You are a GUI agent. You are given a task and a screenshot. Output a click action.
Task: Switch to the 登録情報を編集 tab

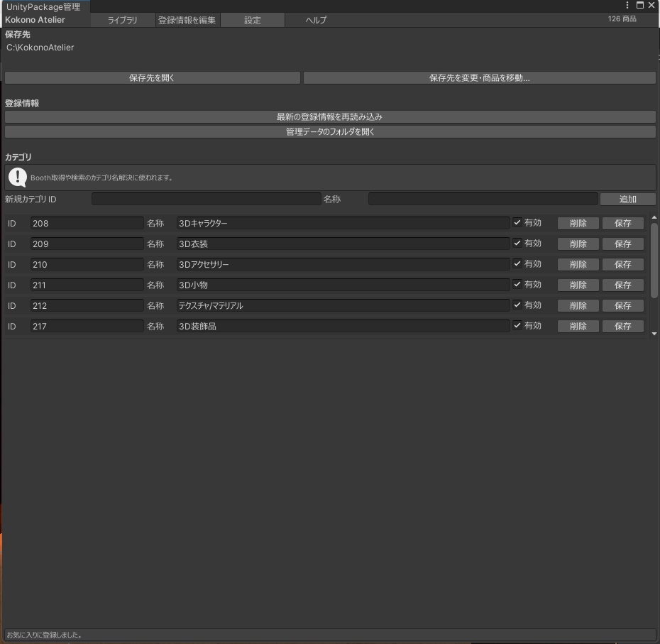coord(187,20)
